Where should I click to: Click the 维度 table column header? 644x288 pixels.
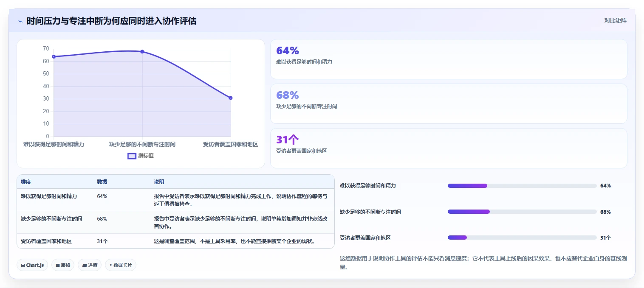tap(26, 182)
